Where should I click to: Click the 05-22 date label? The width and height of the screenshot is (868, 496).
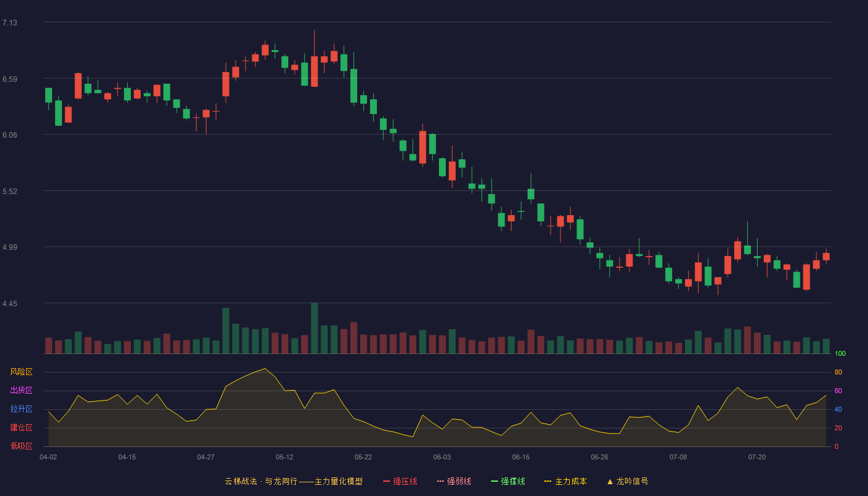click(x=363, y=457)
